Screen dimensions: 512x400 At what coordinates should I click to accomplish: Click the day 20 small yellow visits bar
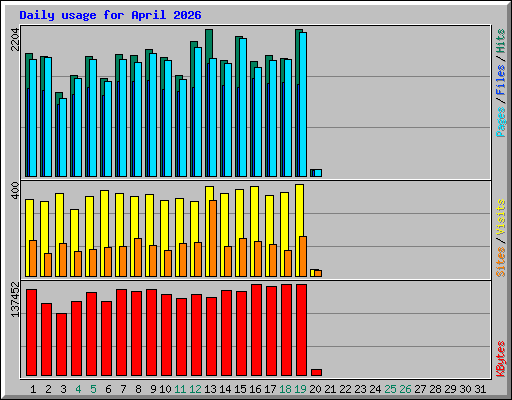(312, 273)
